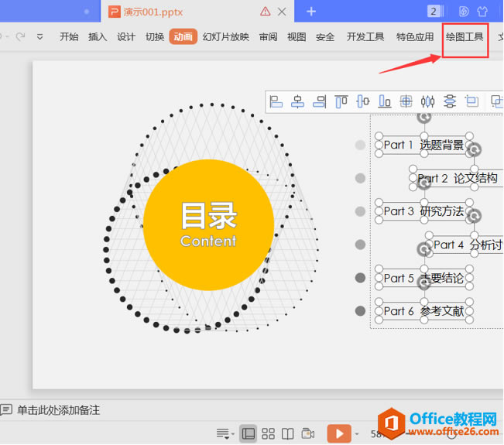Click the rotation handle right of Part 1 box
504x445 pixels.
[x=474, y=149]
